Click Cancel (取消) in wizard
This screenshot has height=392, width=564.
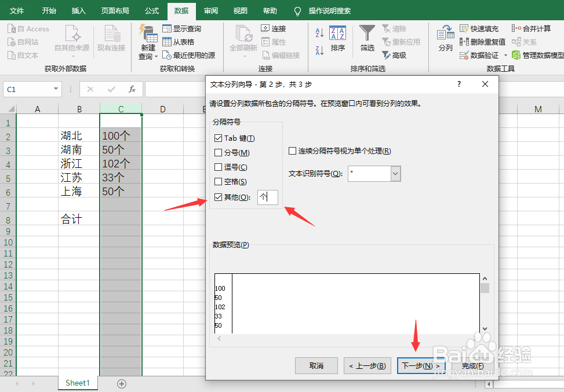316,366
